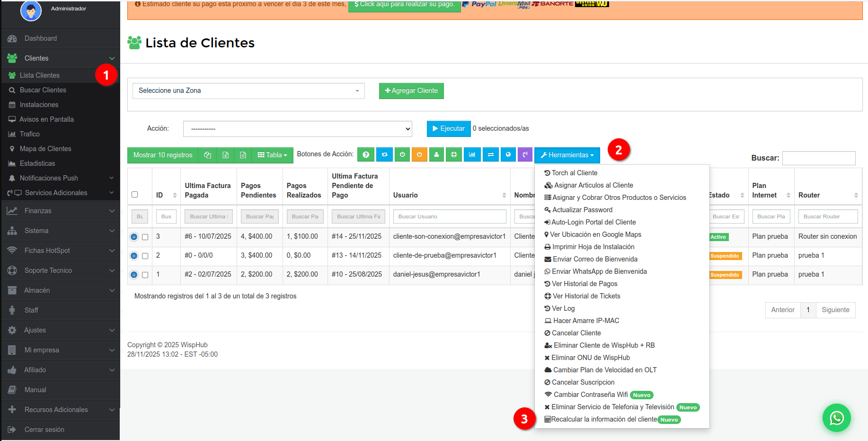Open the Seleccione una Zona dropdown

click(248, 91)
